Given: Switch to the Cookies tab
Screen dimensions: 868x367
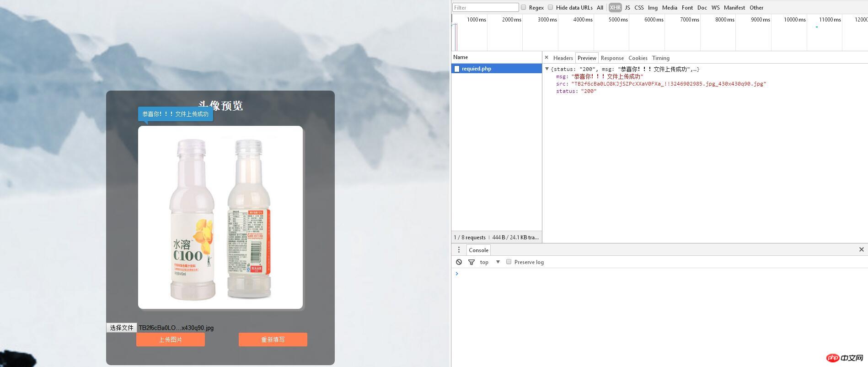Looking at the screenshot, I should (638, 58).
